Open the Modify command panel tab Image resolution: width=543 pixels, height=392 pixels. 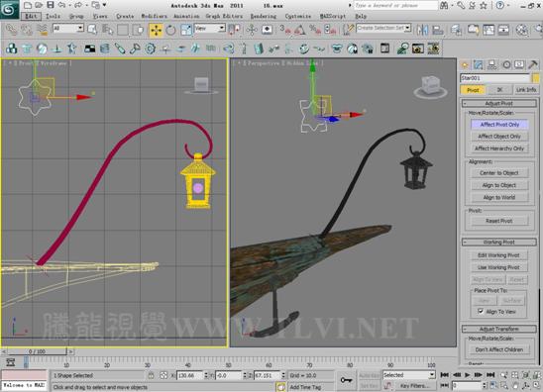pyautogui.click(x=479, y=64)
